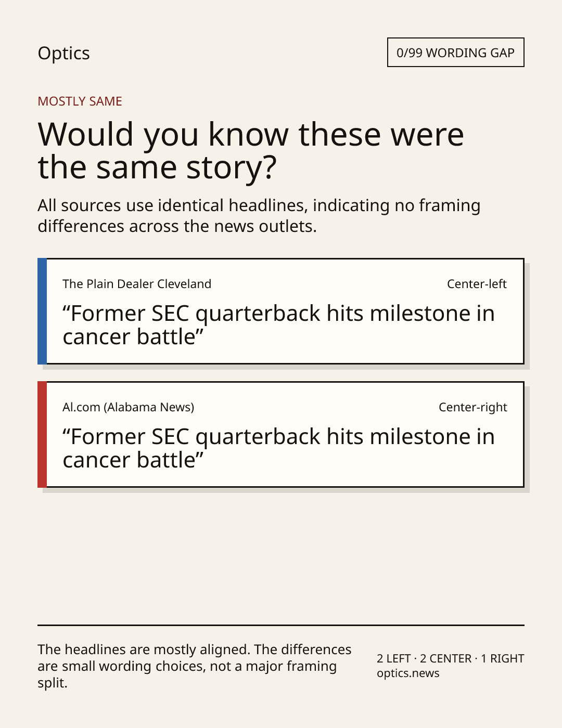Screen dimensions: 562x728
Task: Click the red right-leaning color stripe
Action: [42, 434]
